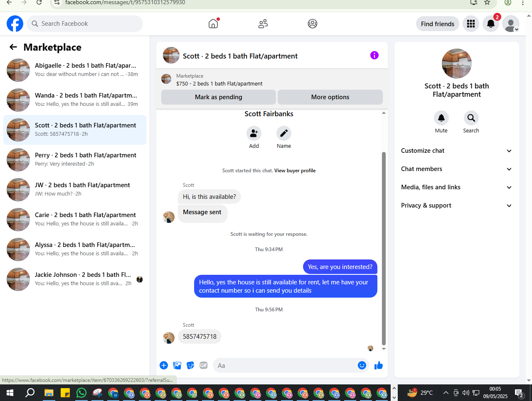
Task: Open the Groups icon in top navigation
Action: 313,24
